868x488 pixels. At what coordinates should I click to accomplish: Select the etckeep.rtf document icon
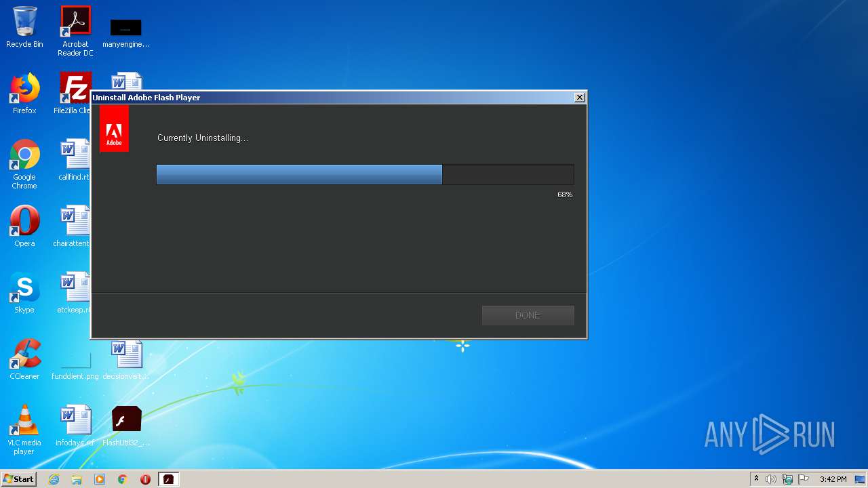pos(73,292)
